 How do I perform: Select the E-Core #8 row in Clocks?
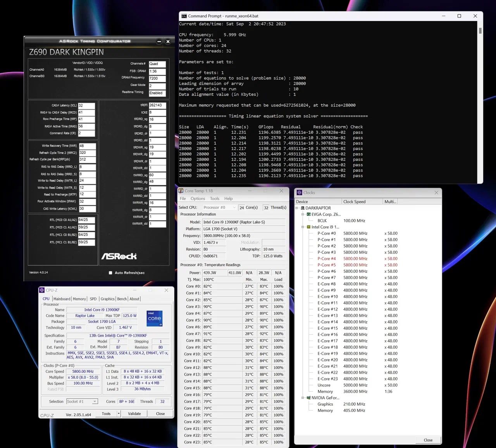tap(357, 284)
